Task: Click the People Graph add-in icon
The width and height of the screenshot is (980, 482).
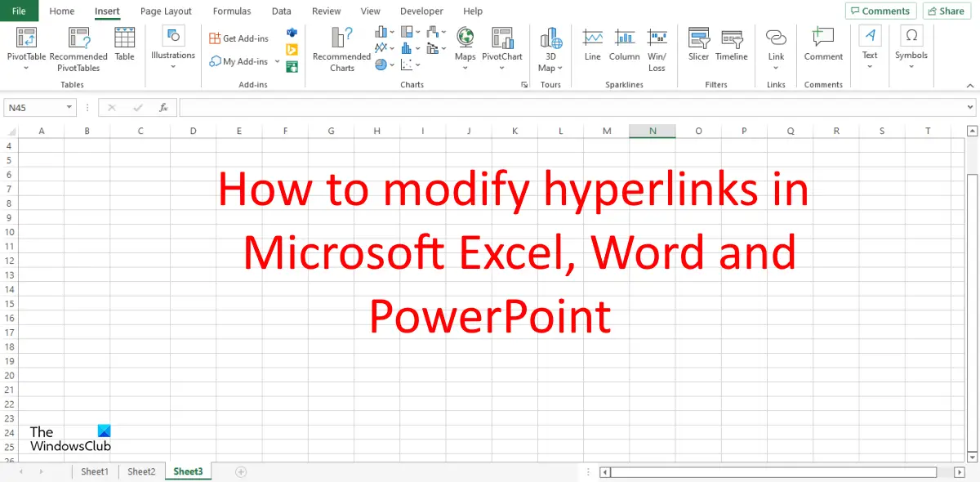Action: [292, 66]
